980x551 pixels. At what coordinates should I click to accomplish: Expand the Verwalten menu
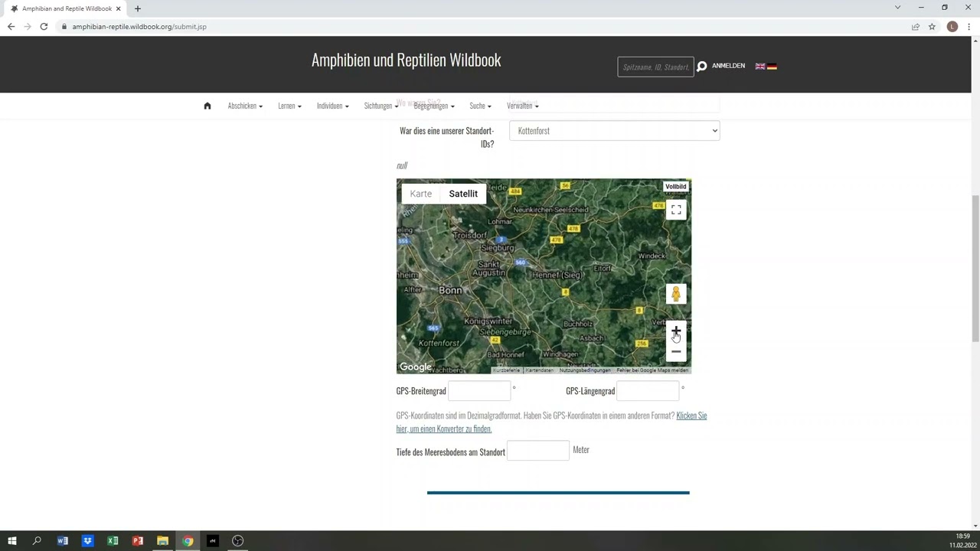point(522,106)
